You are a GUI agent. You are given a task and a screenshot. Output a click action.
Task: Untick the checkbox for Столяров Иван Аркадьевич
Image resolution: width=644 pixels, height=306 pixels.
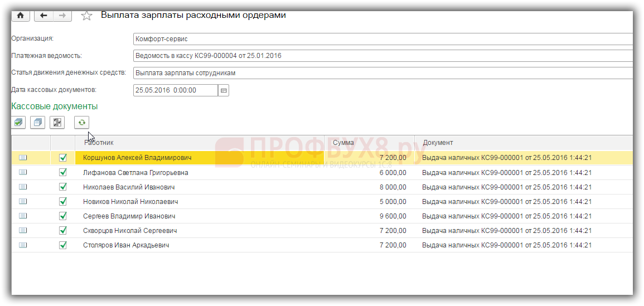pos(63,245)
